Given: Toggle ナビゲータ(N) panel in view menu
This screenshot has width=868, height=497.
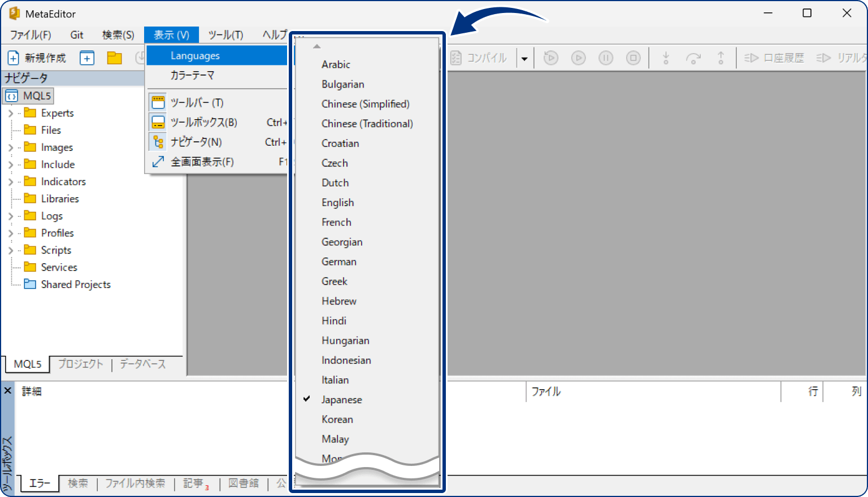Looking at the screenshot, I should 196,142.
